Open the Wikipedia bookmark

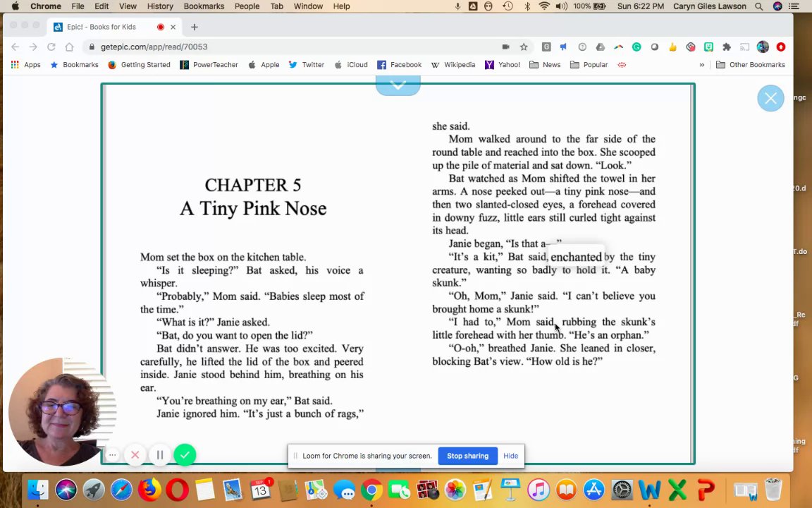tap(453, 65)
